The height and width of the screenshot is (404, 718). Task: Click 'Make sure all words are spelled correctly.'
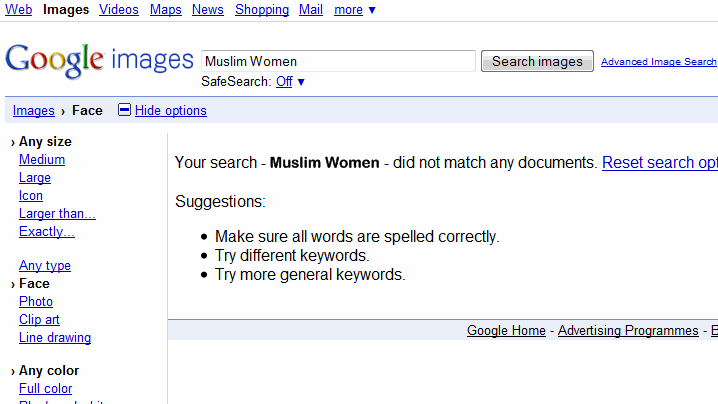357,236
